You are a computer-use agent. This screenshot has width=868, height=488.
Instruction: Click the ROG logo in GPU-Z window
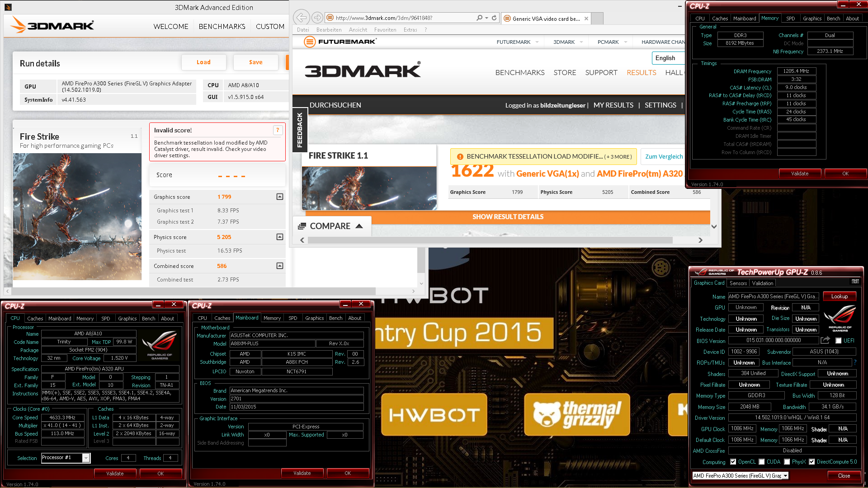(x=840, y=318)
